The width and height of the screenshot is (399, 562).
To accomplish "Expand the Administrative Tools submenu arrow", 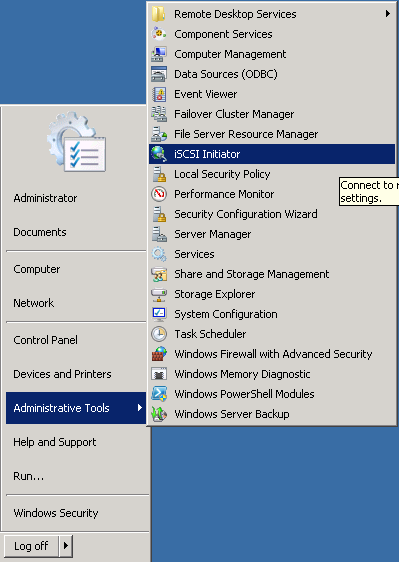I will pos(140,408).
